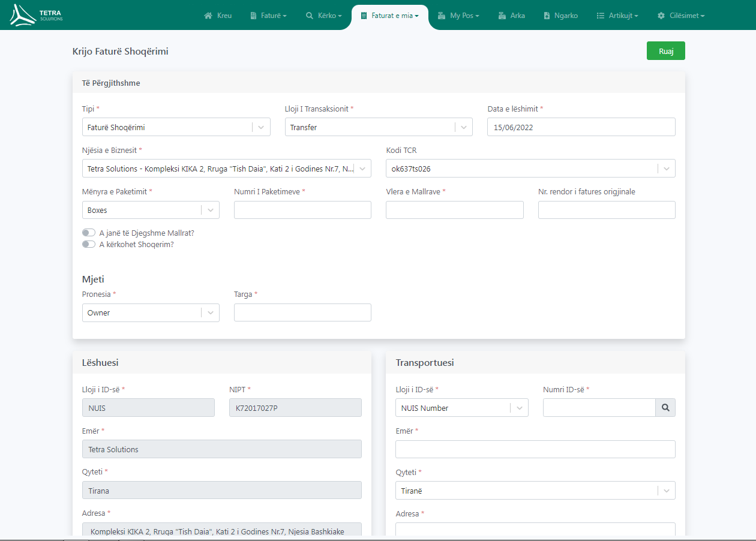Click the Transportuesi Emër field
756x541 pixels.
coord(536,449)
